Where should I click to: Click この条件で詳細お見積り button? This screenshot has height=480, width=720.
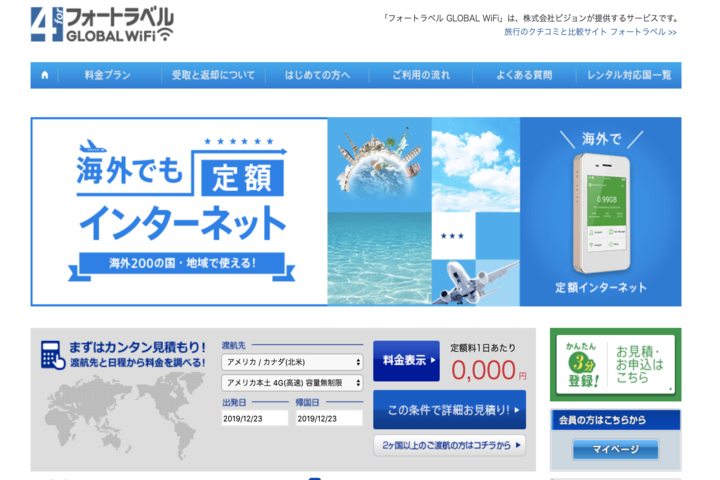449,409
